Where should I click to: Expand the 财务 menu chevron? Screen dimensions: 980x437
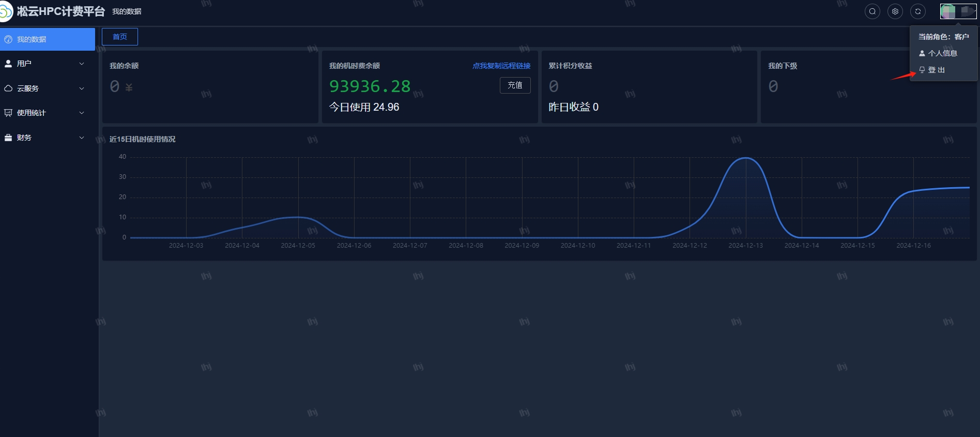(82, 138)
